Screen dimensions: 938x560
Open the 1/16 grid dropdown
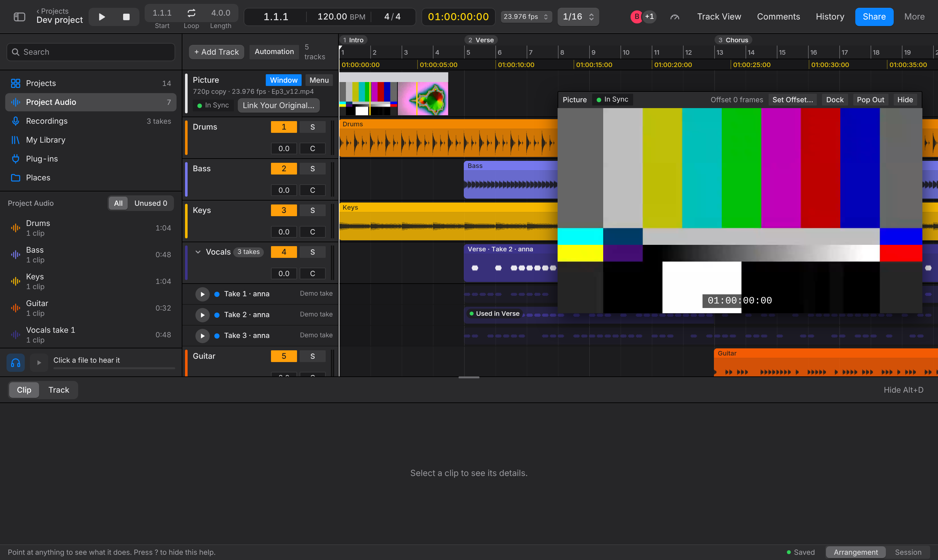click(578, 17)
